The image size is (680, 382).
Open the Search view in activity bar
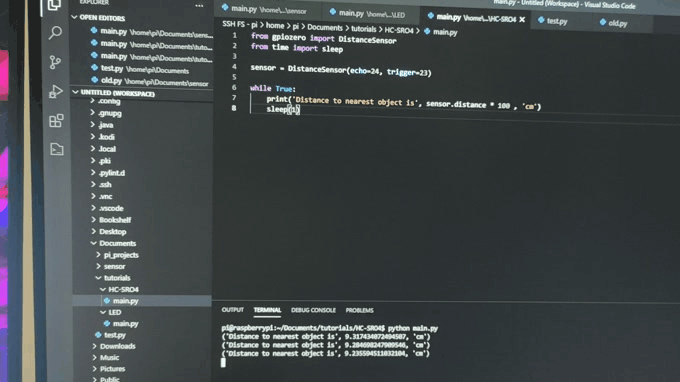(x=55, y=33)
